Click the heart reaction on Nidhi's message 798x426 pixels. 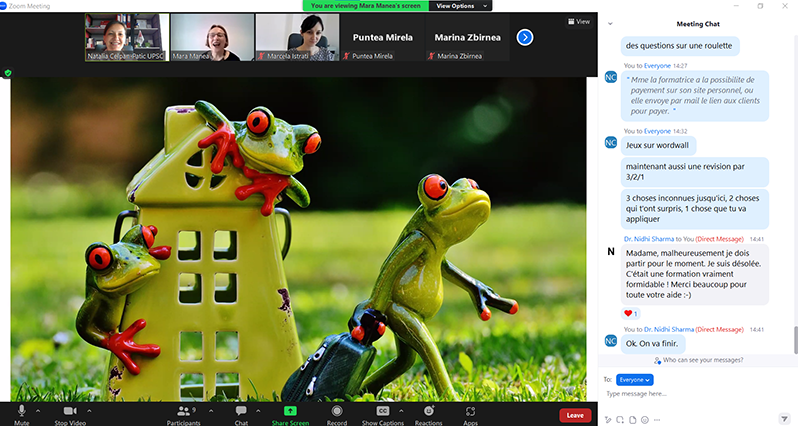[630, 313]
